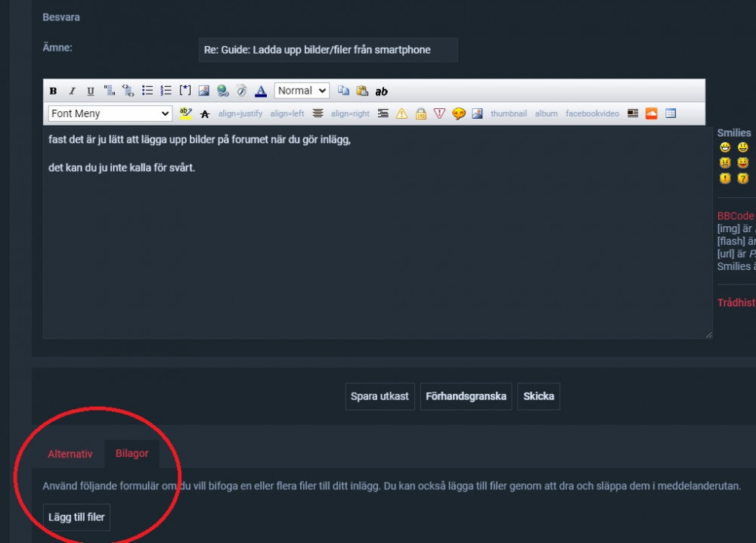The height and width of the screenshot is (543, 756).
Task: Switch to the Alternativ tab
Action: coord(70,454)
